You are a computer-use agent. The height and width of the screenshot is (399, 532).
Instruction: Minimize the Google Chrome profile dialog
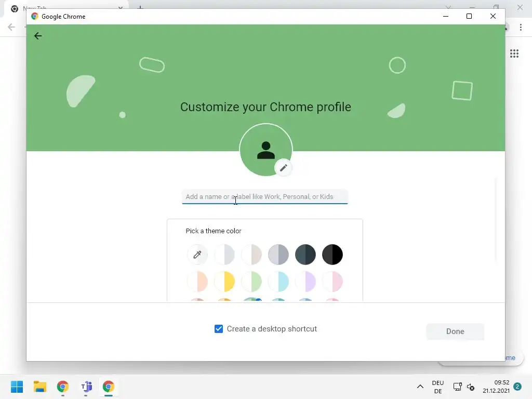click(x=445, y=16)
